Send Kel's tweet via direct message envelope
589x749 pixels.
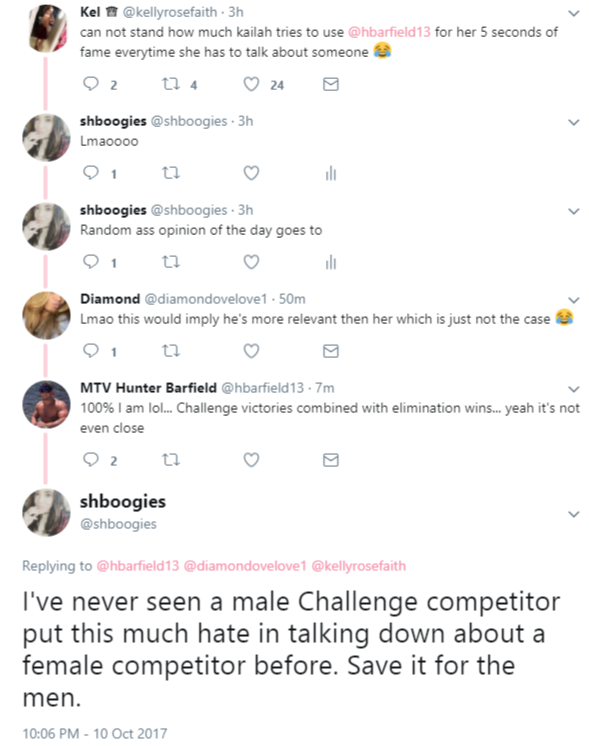click(x=331, y=84)
